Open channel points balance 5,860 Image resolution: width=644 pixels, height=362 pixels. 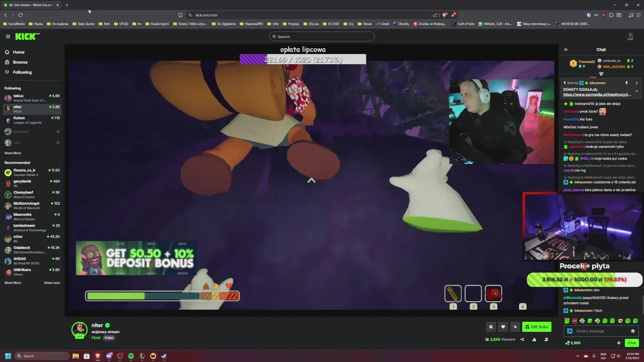573,343
